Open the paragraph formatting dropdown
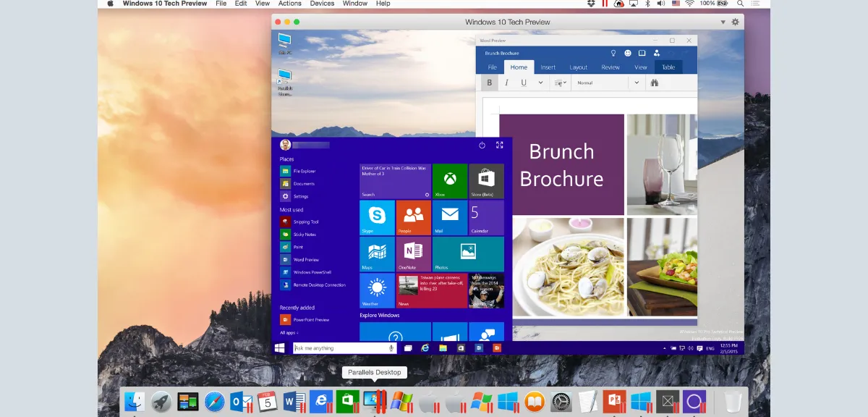Viewport: 868px width, 417px height. [561, 83]
